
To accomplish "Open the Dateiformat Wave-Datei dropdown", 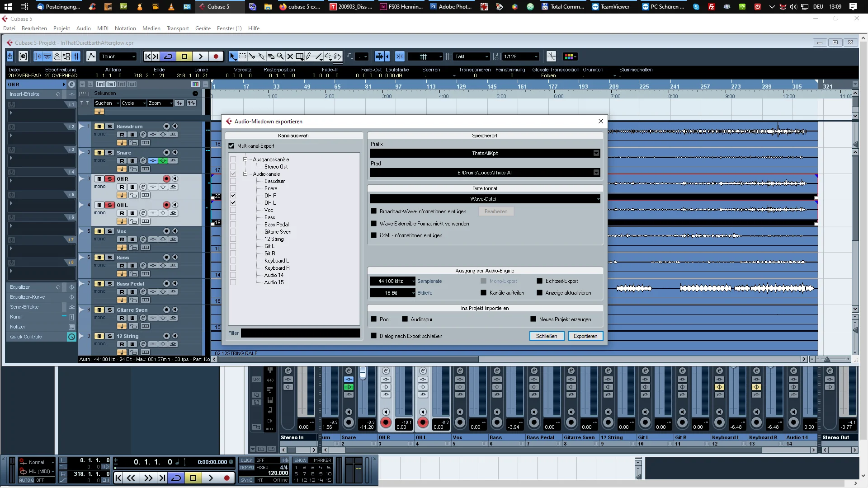I will click(485, 199).
